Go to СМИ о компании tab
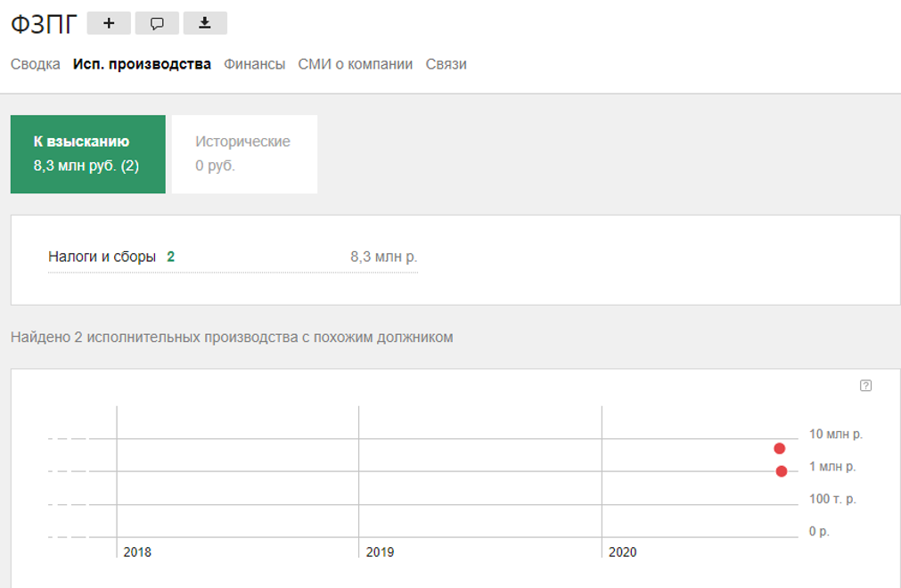Screen dimensions: 901x588 (355, 64)
